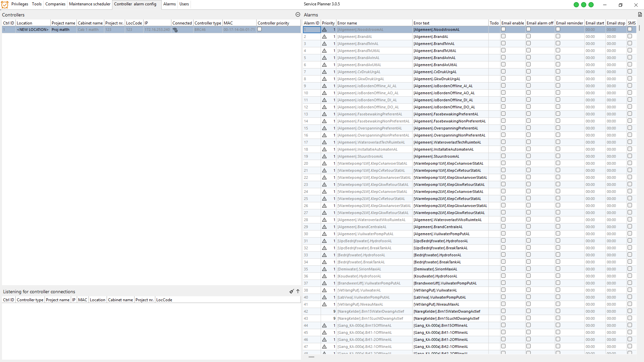Click the warning icon for alarm 40 LabVwa
The width and height of the screenshot is (644, 362).
pos(324,297)
